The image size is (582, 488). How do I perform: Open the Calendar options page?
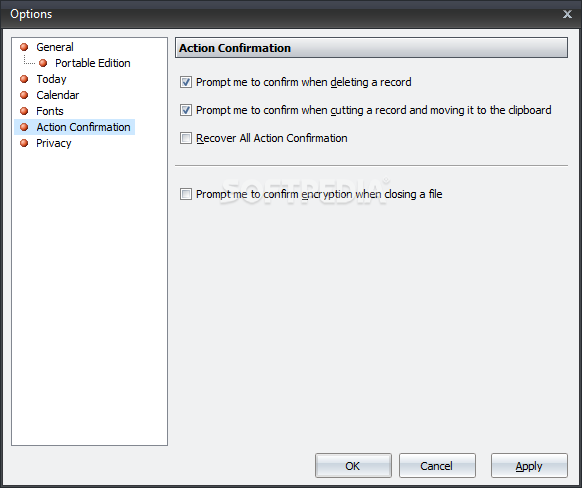(x=58, y=95)
